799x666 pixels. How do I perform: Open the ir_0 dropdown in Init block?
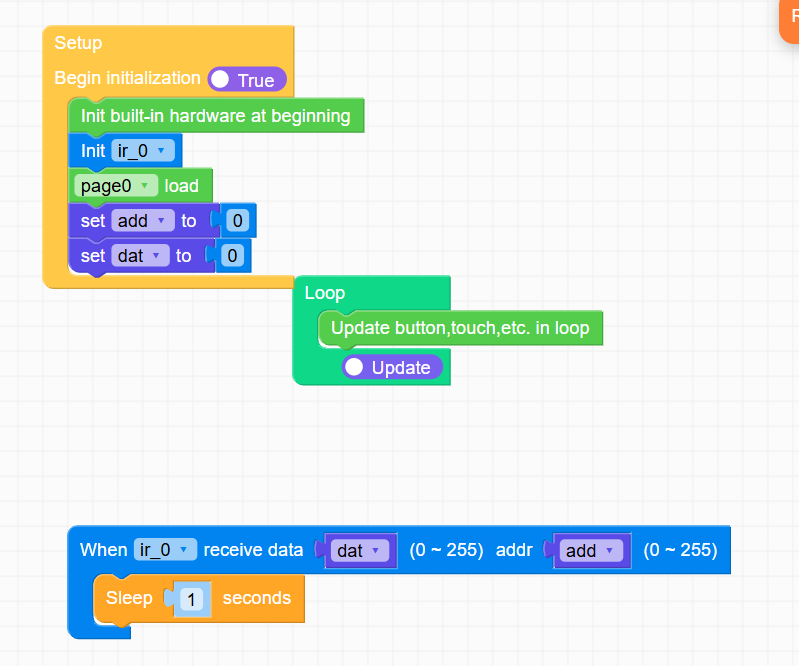145,151
